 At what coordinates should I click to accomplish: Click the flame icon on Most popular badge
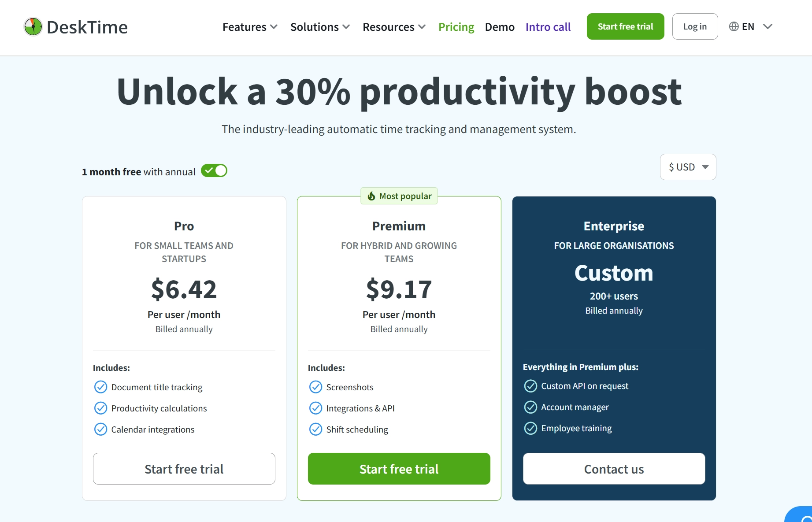pos(371,196)
